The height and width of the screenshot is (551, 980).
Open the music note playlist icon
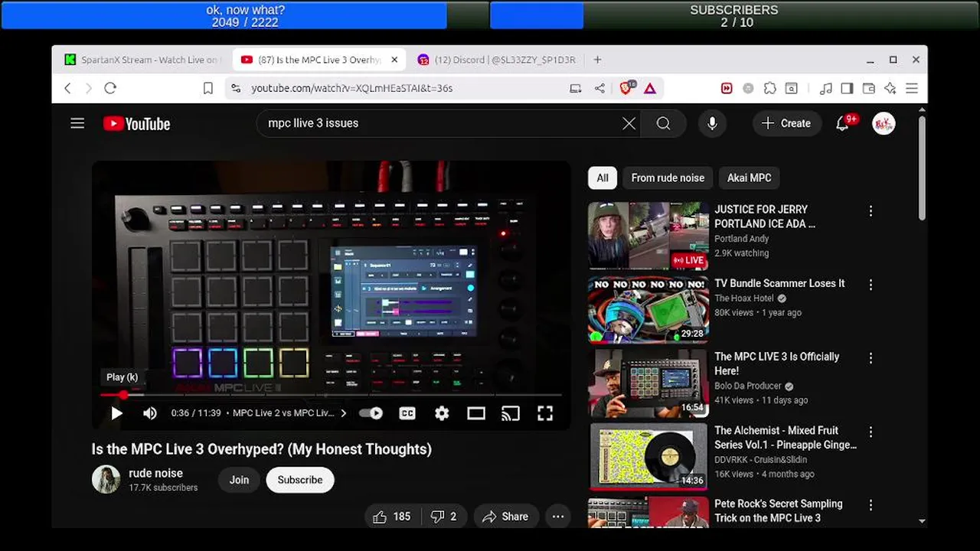825,88
